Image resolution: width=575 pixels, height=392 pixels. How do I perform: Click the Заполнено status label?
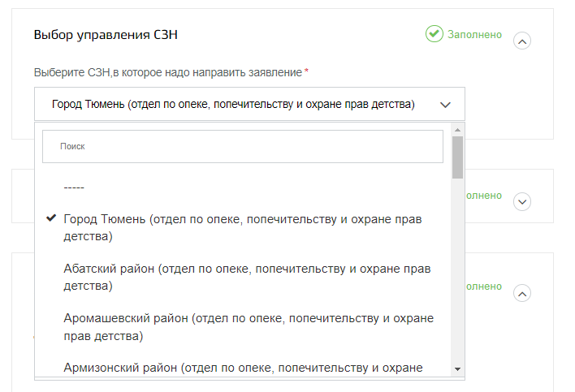coord(474,34)
